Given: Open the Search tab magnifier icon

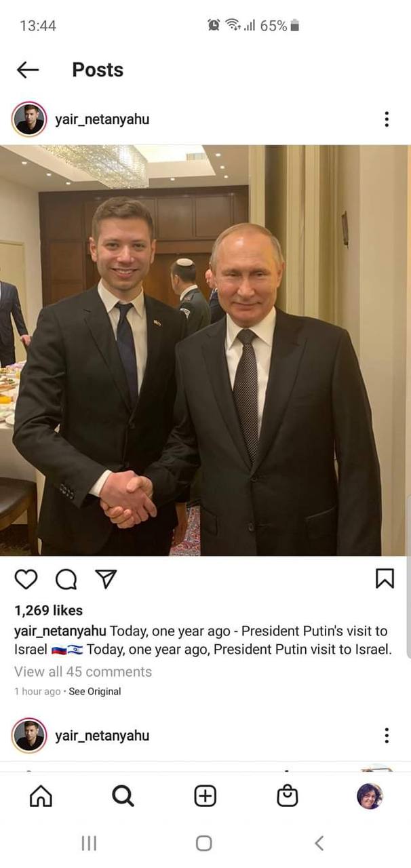Looking at the screenshot, I should pos(123,796).
